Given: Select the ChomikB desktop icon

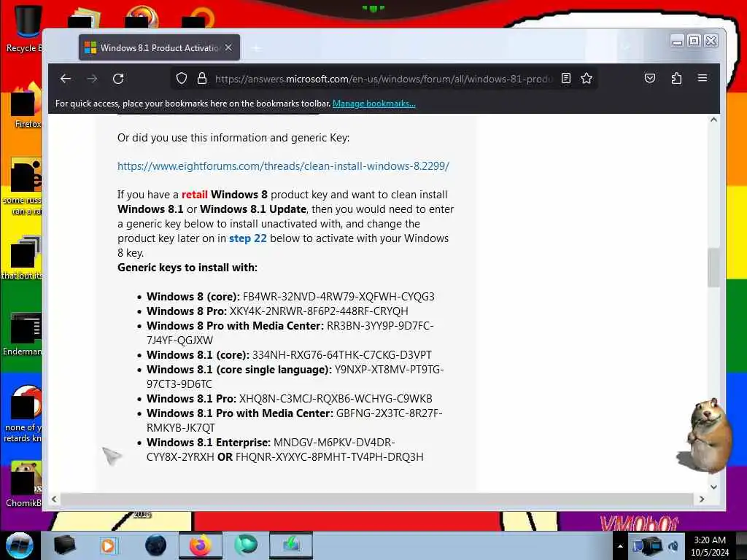Looking at the screenshot, I should tap(25, 483).
